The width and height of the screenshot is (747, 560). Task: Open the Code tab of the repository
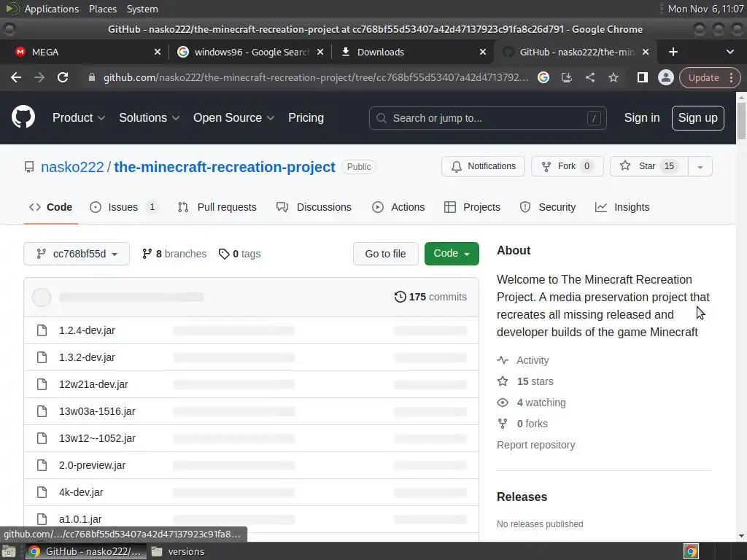tap(50, 207)
